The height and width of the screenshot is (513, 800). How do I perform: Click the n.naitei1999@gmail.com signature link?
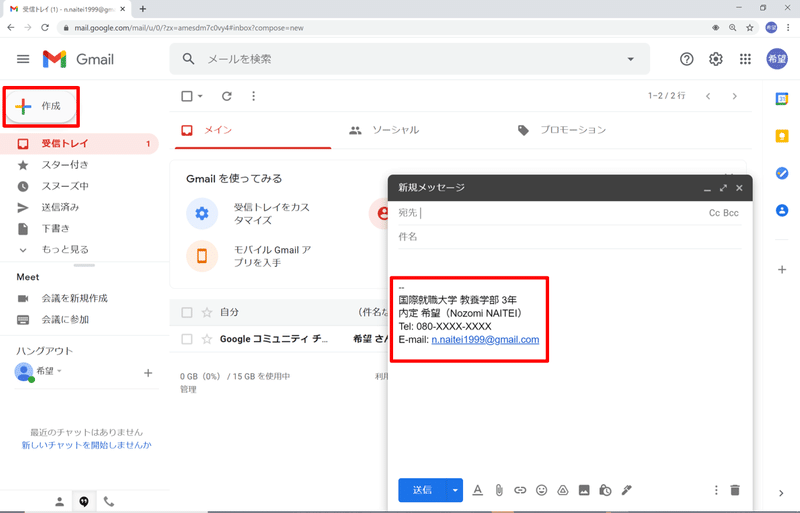485,340
